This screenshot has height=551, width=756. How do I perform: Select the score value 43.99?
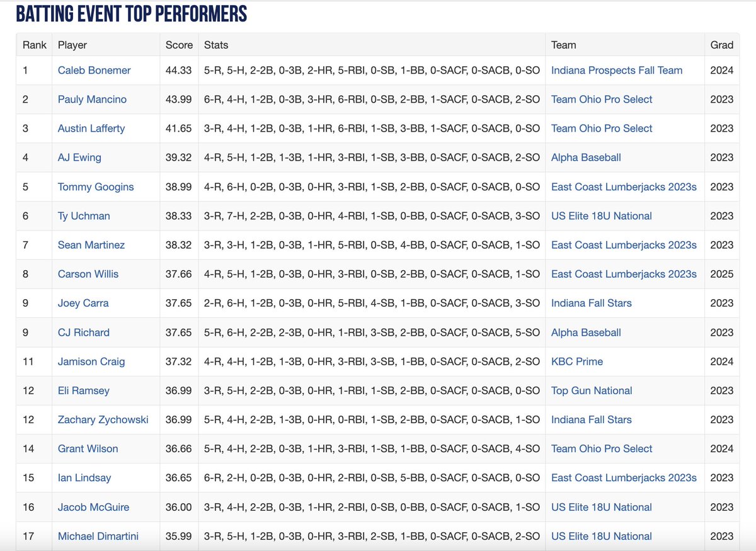coord(179,99)
